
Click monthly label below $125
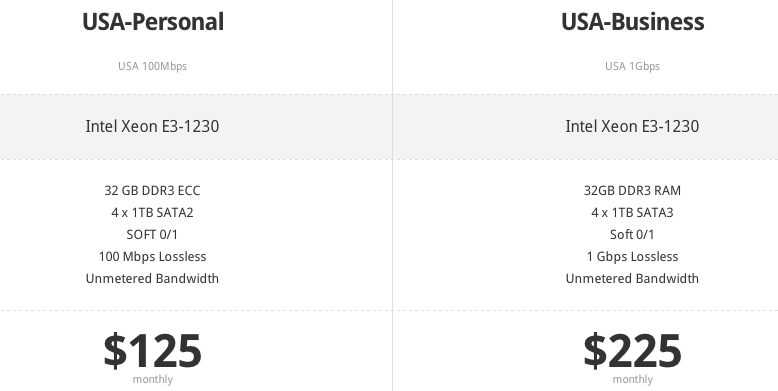152,380
